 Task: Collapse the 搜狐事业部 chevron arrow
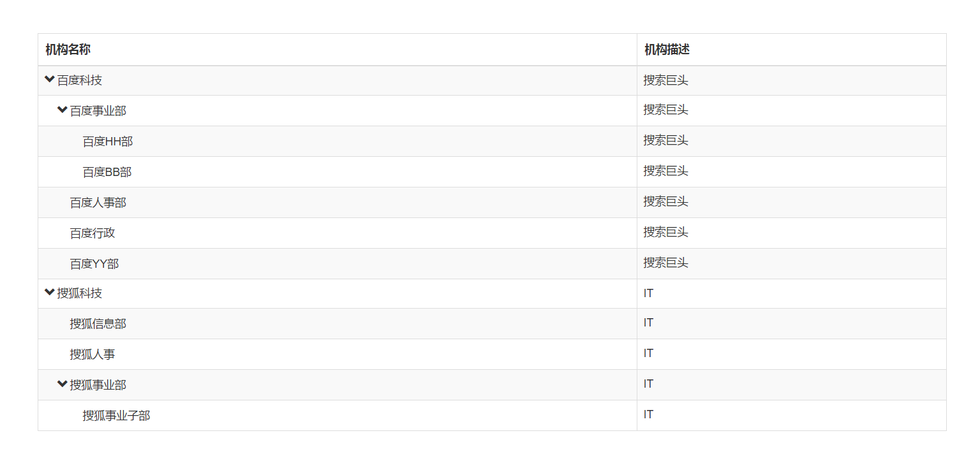coord(63,384)
